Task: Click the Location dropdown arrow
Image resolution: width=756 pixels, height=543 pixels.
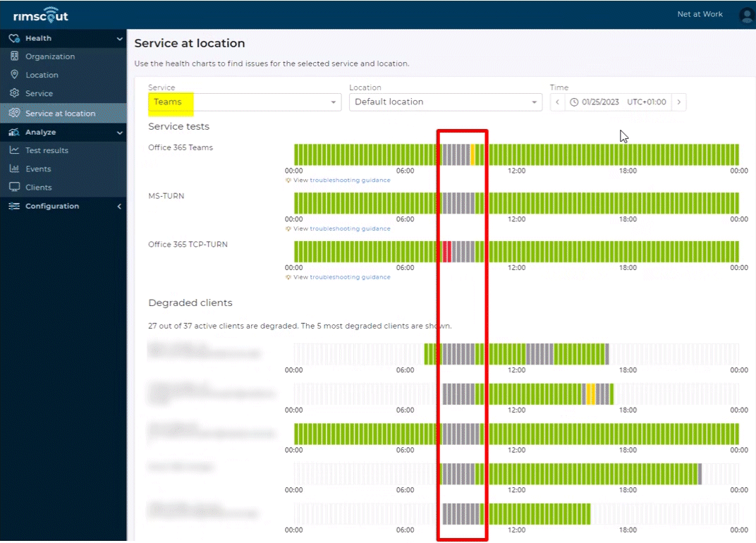Action: coord(535,102)
